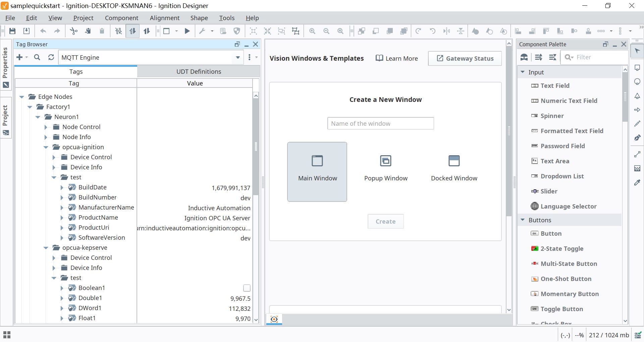This screenshot has width=644, height=342.
Task: Expand the Node Control folder
Action: pos(46,127)
